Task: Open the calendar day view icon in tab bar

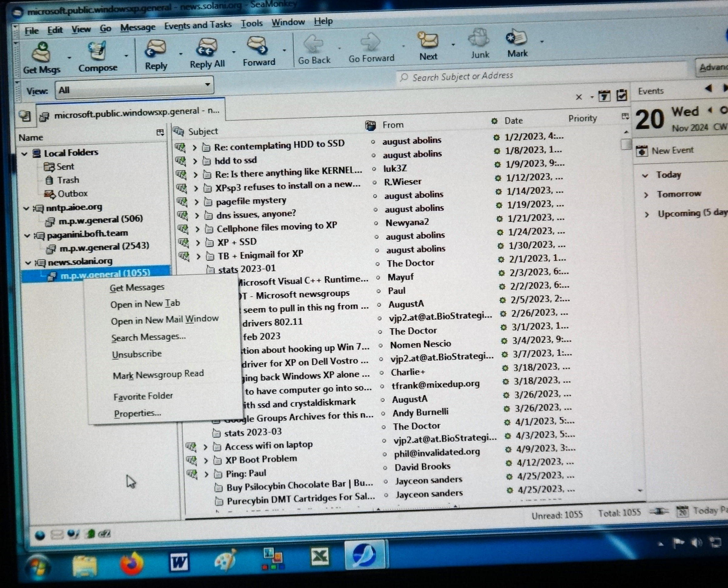Action: click(604, 96)
